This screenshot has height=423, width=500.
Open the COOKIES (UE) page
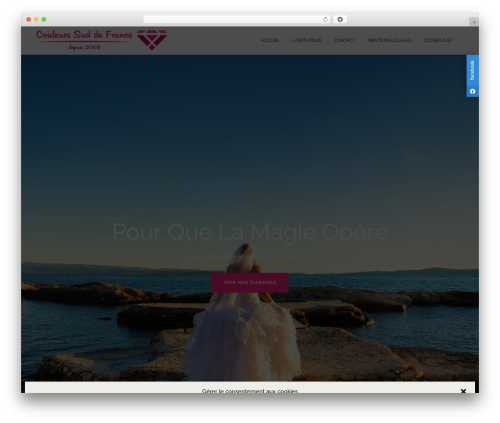(437, 40)
